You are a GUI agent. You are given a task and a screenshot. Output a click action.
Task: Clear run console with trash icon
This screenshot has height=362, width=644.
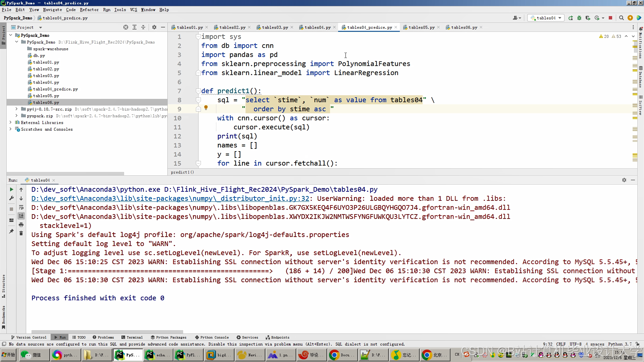click(21, 234)
